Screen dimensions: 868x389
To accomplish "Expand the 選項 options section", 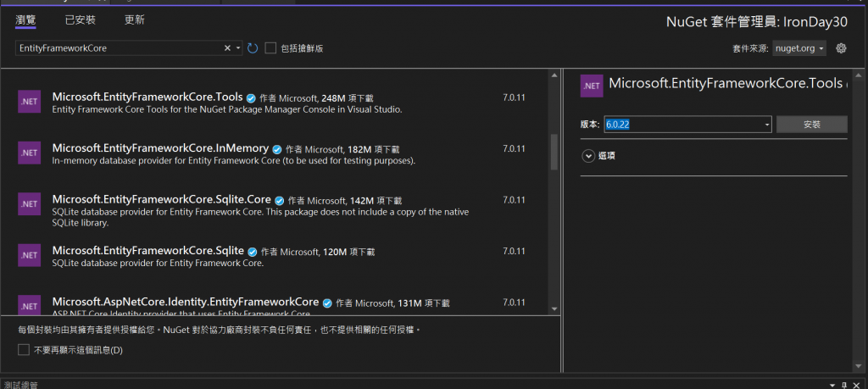I will point(588,156).
